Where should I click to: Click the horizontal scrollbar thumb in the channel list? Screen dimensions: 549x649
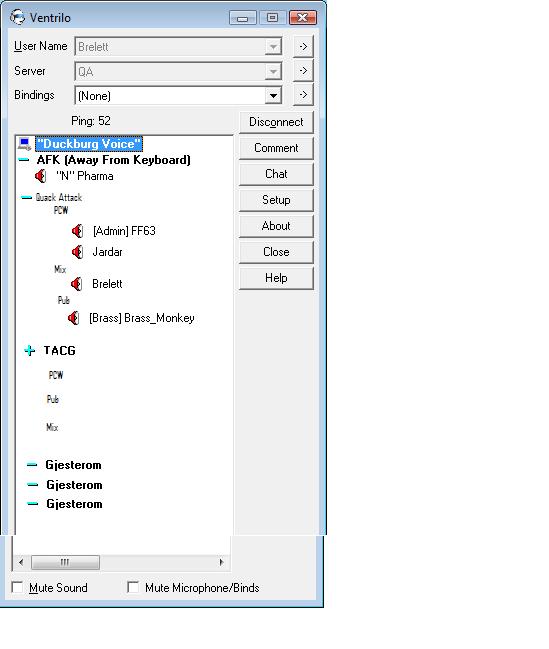tap(65, 562)
